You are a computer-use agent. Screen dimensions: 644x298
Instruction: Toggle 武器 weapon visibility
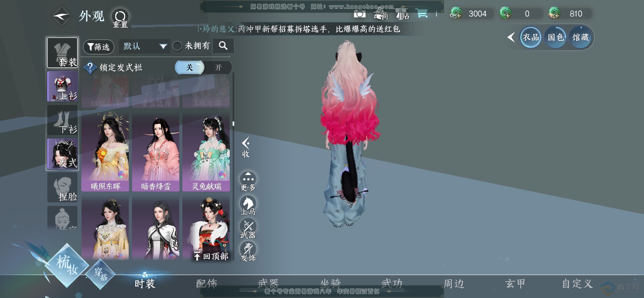coord(248,228)
